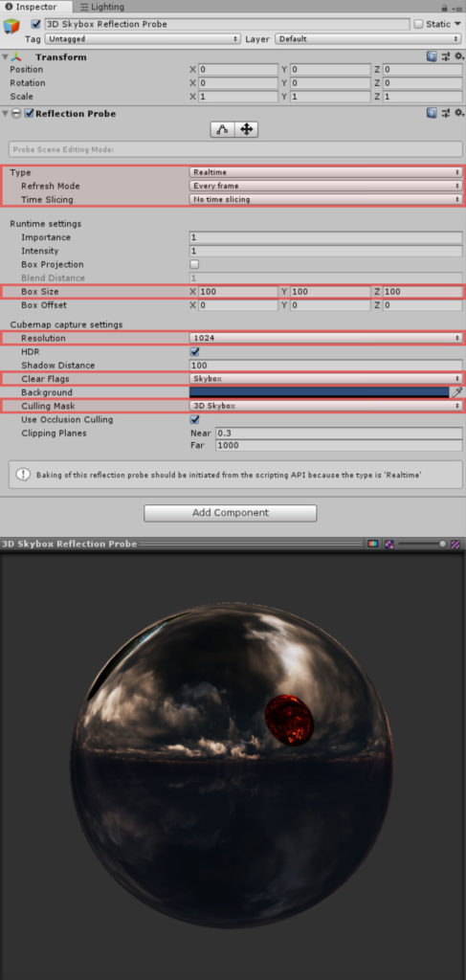Open the Static flags dropdown arrow
Image resolution: width=466 pixels, height=980 pixels.
[458, 24]
